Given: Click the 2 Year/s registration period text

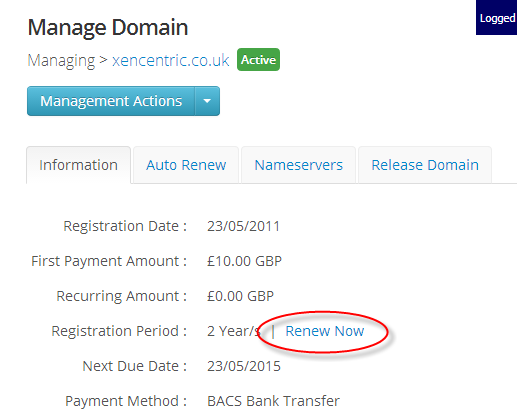Looking at the screenshot, I should (234, 331).
